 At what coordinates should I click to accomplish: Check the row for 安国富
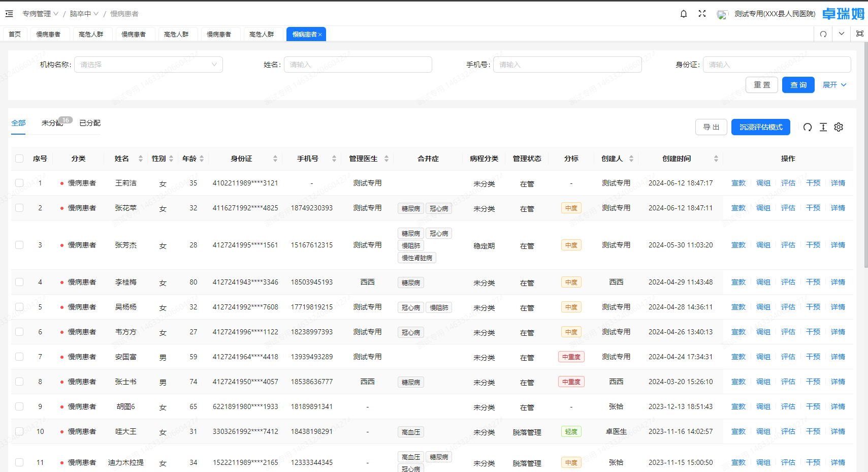click(x=19, y=357)
